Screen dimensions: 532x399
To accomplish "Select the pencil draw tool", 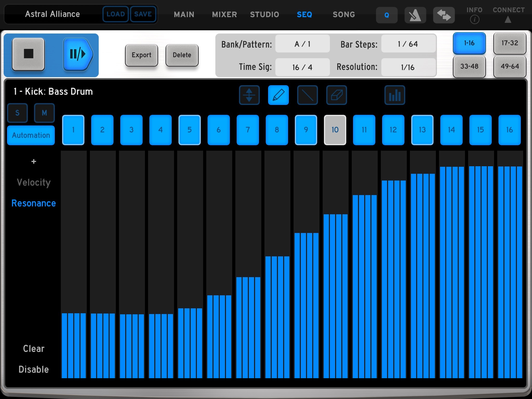I will pyautogui.click(x=278, y=95).
